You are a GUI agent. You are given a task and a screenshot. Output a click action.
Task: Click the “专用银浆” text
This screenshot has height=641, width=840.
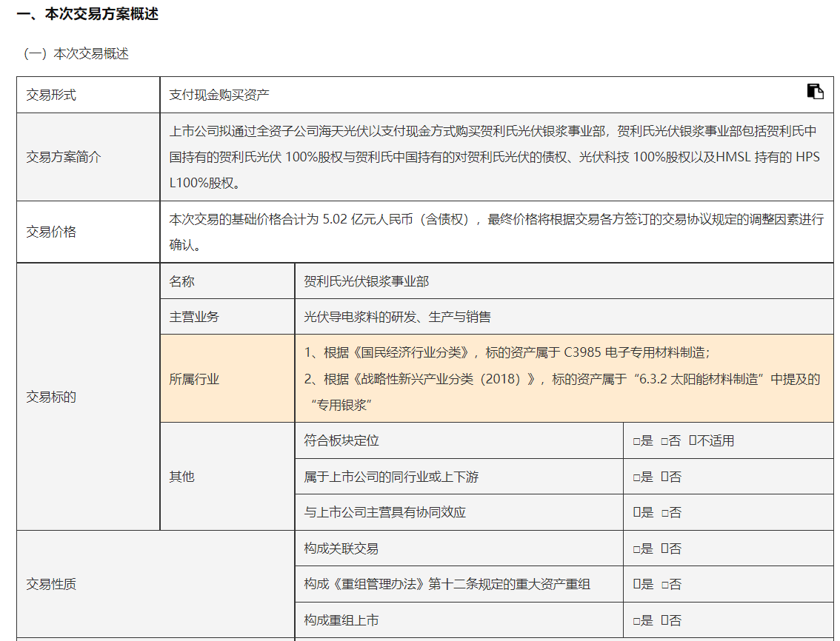pos(341,405)
